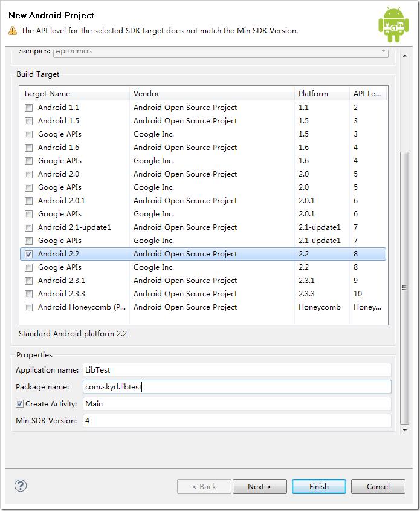Click the 2.1-update1 platform cell of Android row
The width and height of the screenshot is (420, 511).
pyautogui.click(x=320, y=227)
